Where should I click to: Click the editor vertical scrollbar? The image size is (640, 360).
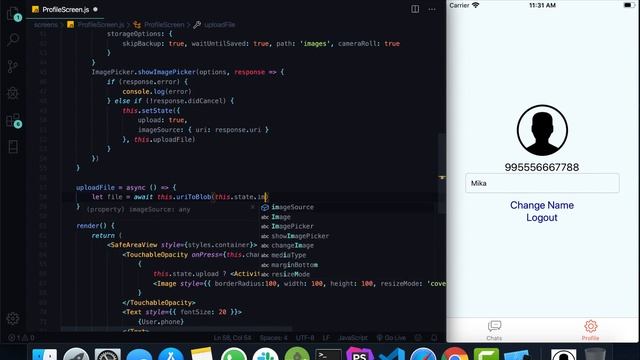(442, 173)
